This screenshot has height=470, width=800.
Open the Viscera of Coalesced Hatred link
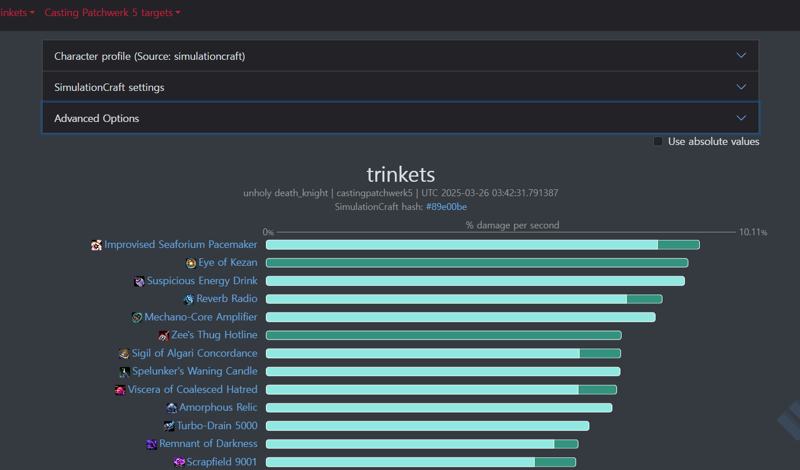pos(192,389)
